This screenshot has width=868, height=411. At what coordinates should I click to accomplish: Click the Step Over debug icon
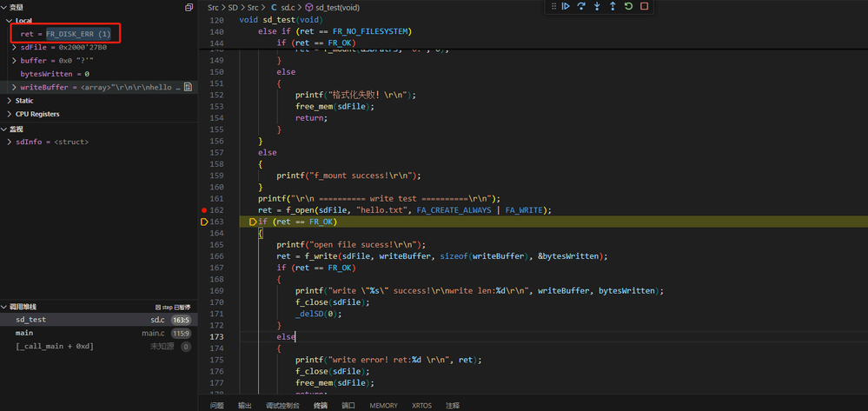click(x=581, y=6)
